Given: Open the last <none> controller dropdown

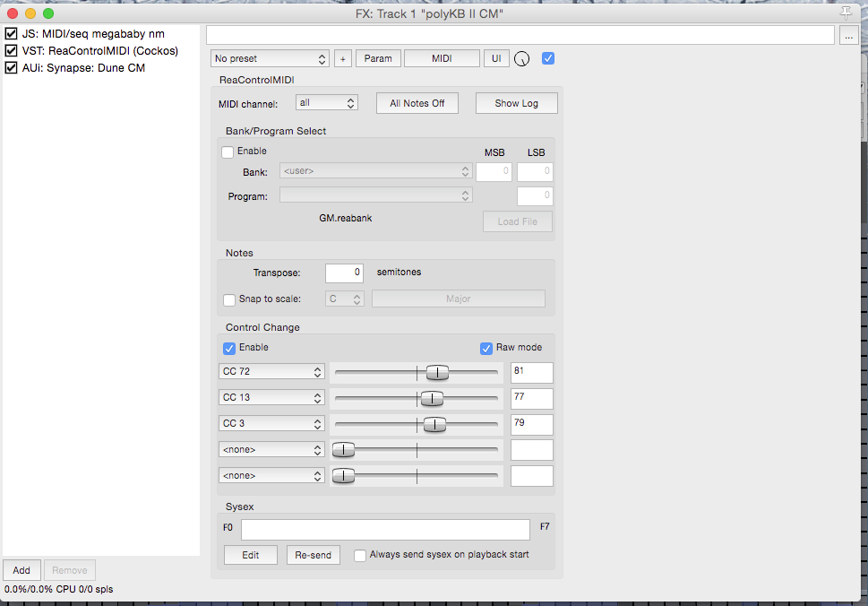Looking at the screenshot, I should point(271,476).
